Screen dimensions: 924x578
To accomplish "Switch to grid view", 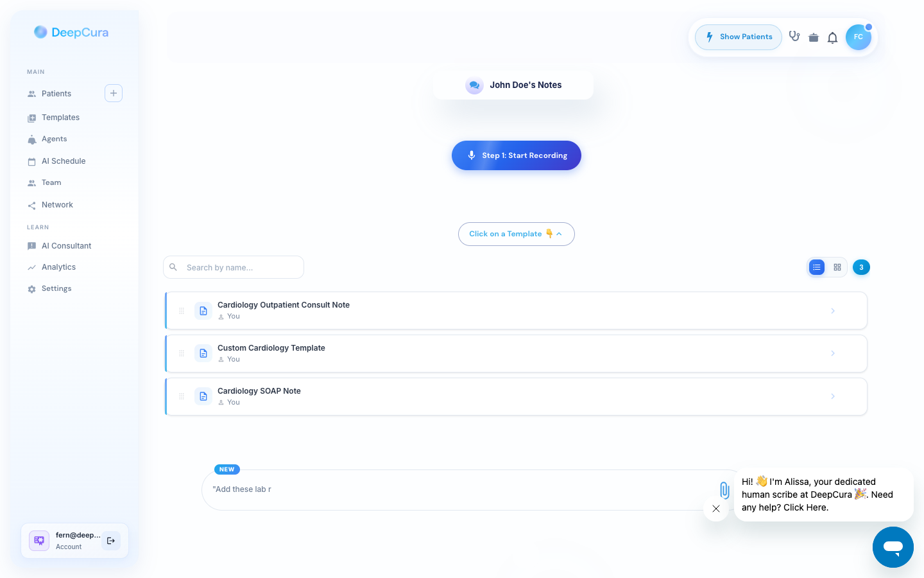I will click(837, 267).
